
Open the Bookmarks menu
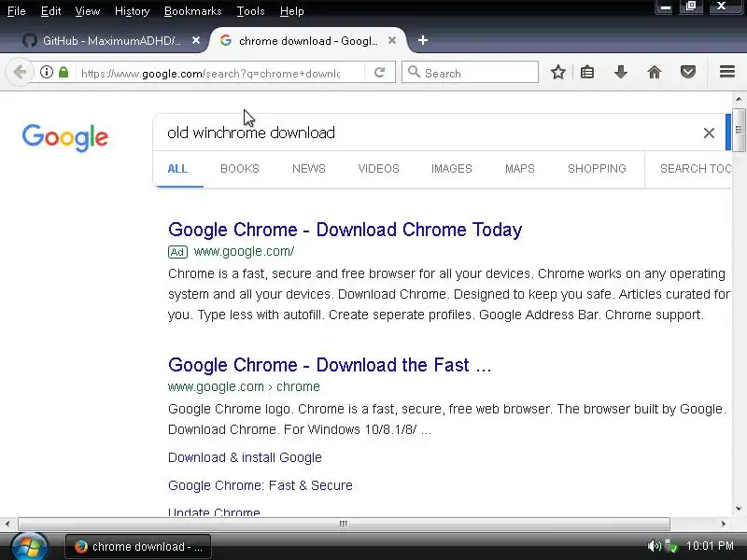(193, 11)
